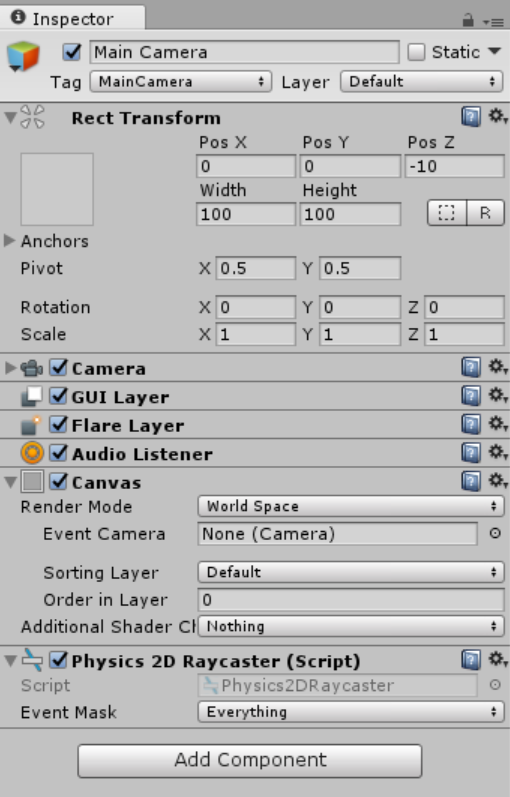The image size is (510, 797).
Task: Click the Audio Listener component icon
Action: [32, 453]
